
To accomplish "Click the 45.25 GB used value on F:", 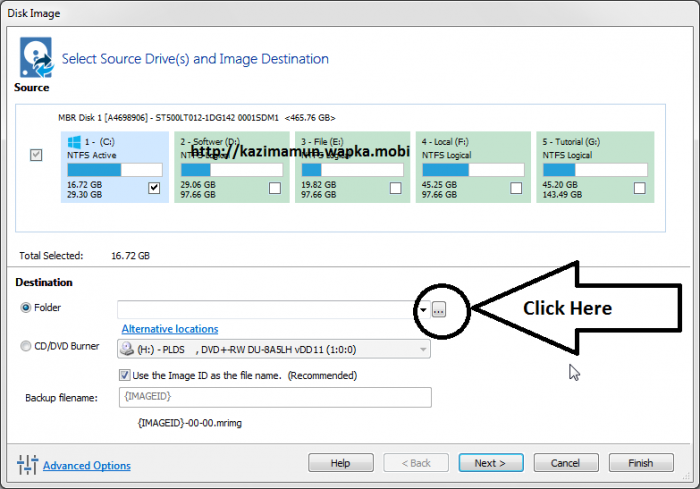I will point(439,184).
